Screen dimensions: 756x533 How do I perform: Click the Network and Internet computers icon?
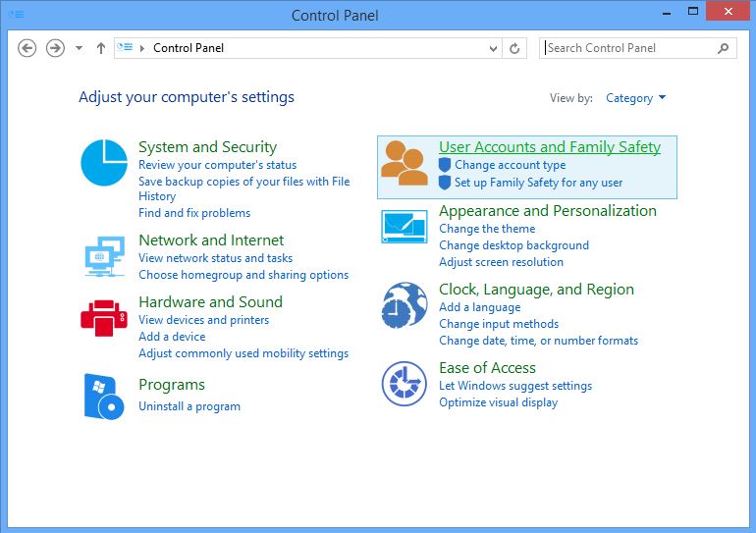point(105,256)
